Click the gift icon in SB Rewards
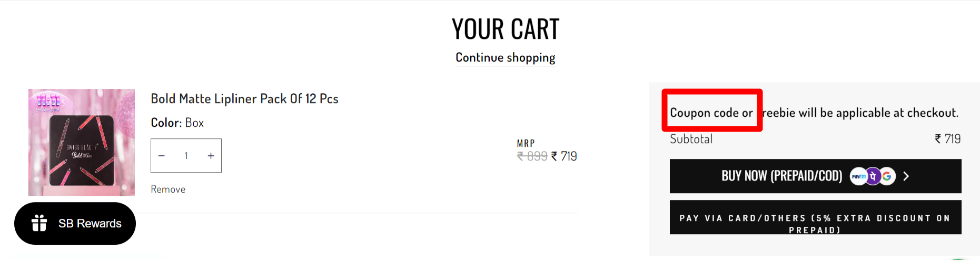The image size is (980, 260). [39, 223]
